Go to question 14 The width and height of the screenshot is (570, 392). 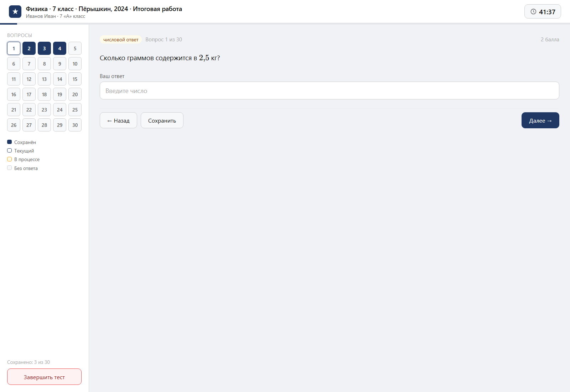click(59, 79)
